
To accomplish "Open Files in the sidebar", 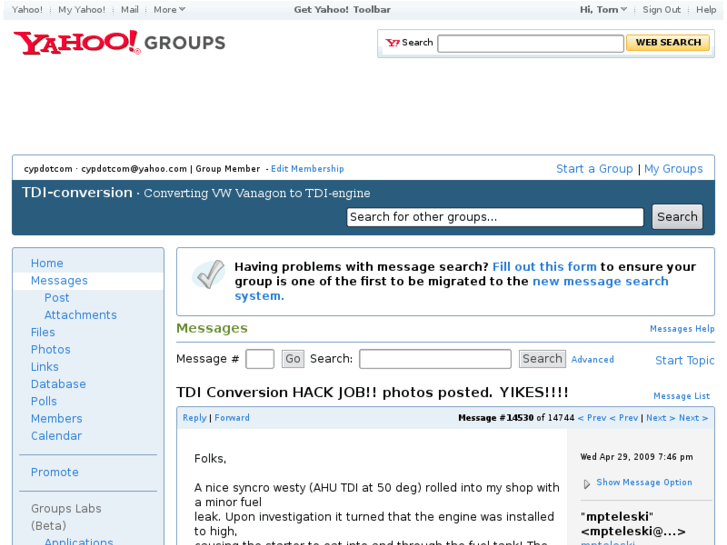I will [43, 332].
